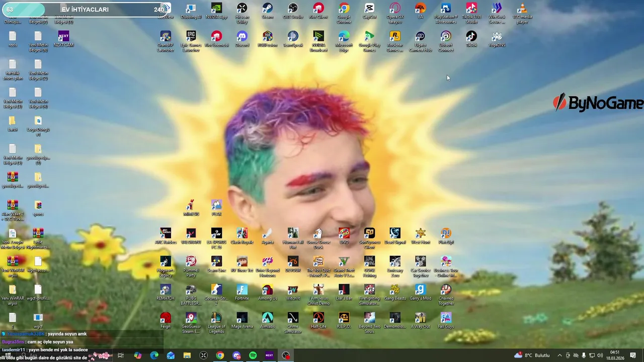Select the reels text file
The image size is (644, 362).
(13, 39)
